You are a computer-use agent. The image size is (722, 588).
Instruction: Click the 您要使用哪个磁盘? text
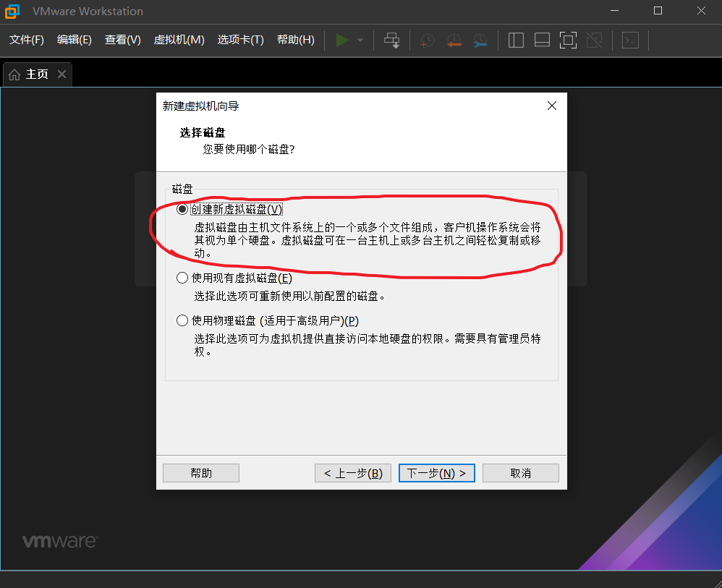click(x=249, y=149)
